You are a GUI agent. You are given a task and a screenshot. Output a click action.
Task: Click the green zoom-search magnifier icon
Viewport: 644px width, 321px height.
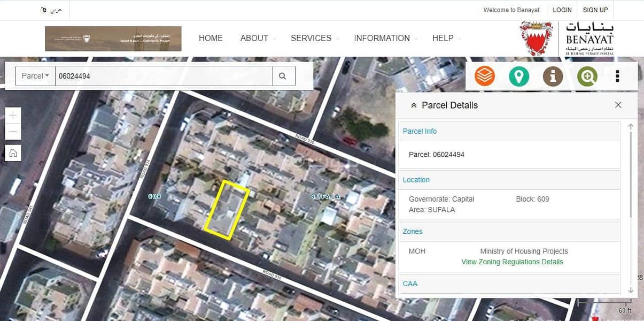587,77
